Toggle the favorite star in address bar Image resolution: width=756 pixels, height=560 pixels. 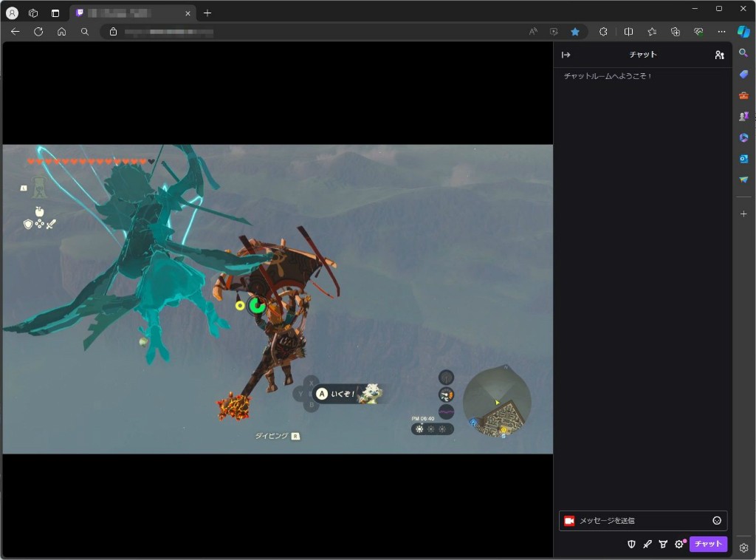point(574,32)
